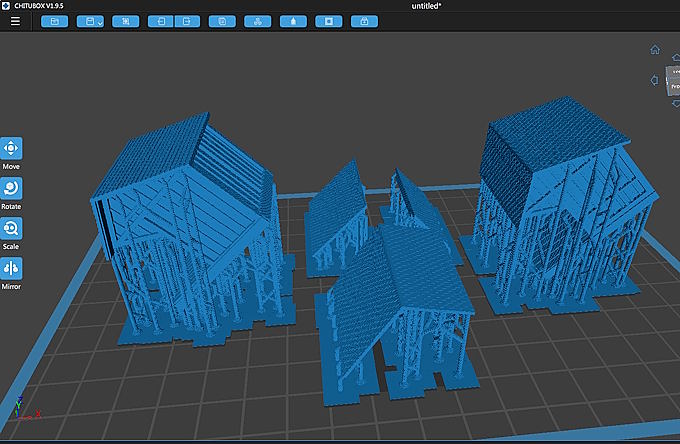Click the front face of the view cube

674,86
